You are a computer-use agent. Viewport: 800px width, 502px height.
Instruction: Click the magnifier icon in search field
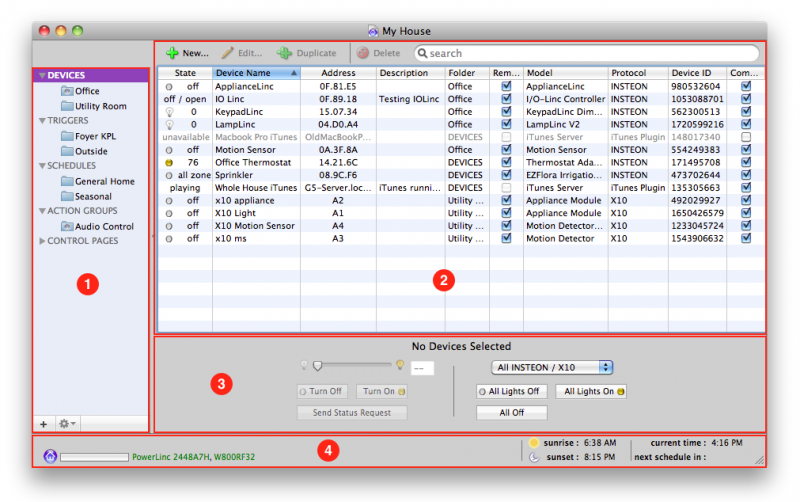point(422,53)
